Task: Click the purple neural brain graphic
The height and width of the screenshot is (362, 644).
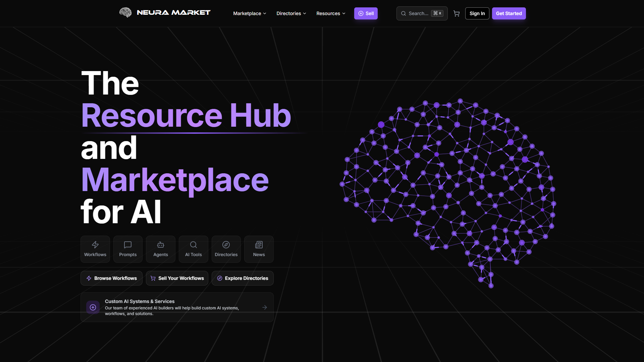Action: point(448,193)
